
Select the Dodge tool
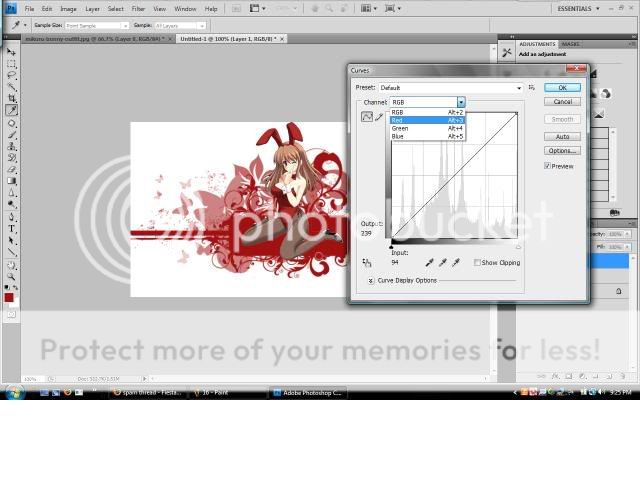pyautogui.click(x=11, y=205)
